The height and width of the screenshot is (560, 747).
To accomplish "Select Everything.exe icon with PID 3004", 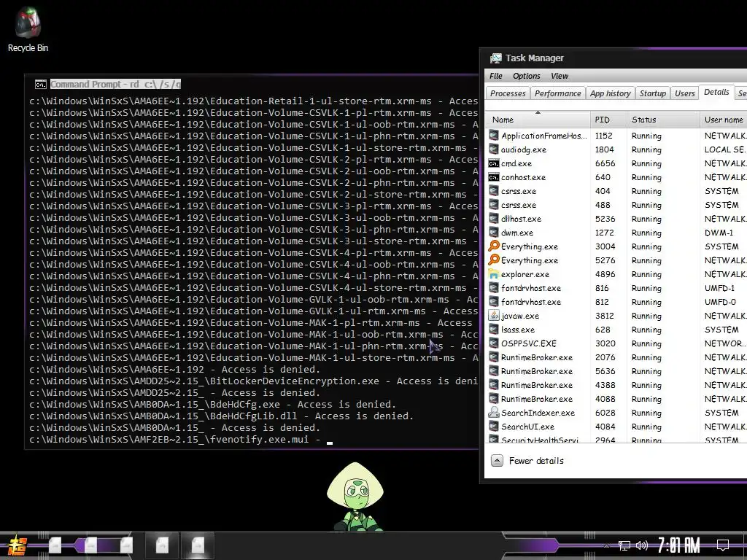I will click(x=494, y=246).
